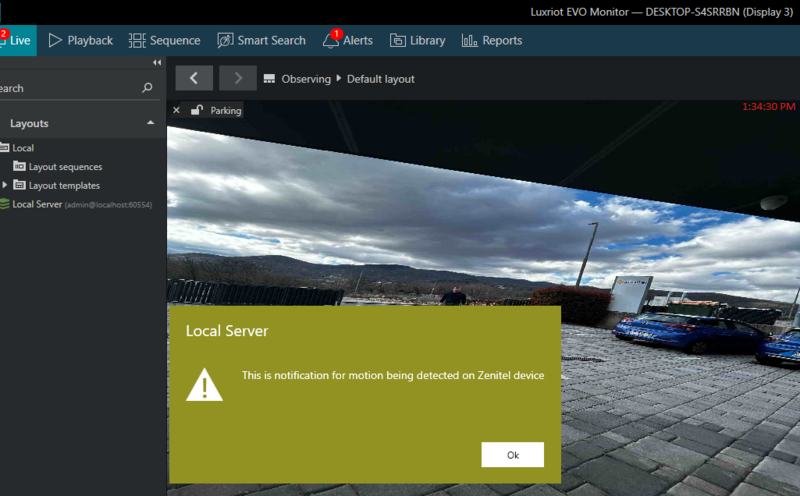Image resolution: width=800 pixels, height=496 pixels.
Task: Switch to the Live tab
Action: [17, 40]
